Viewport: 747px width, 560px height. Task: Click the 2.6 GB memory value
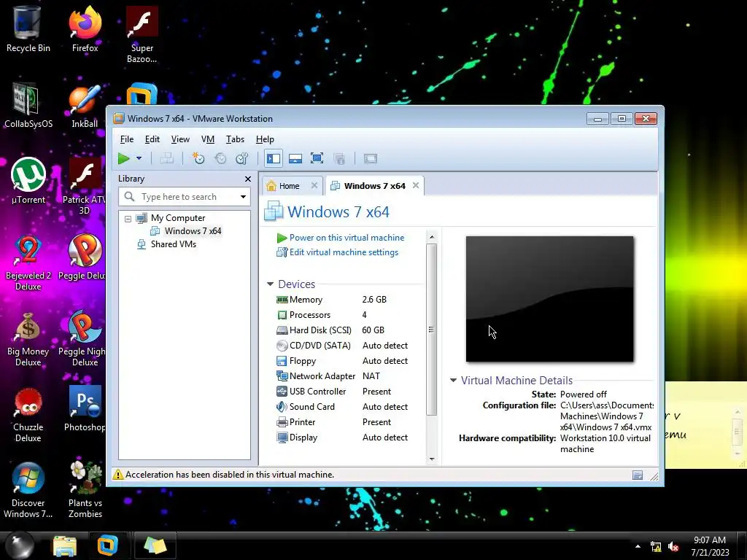374,300
